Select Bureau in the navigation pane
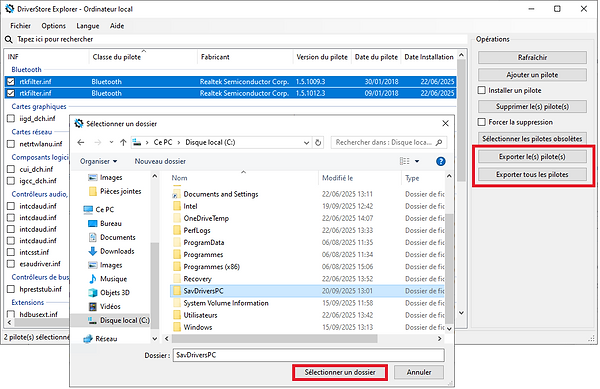600x389 pixels. click(110, 223)
